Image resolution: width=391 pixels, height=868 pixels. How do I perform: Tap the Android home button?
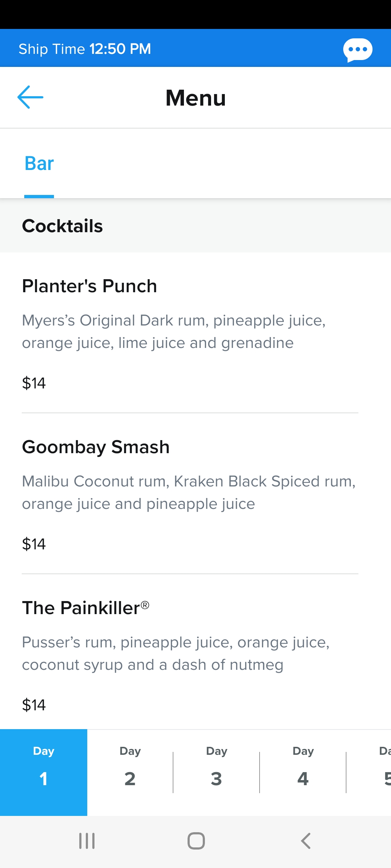click(x=196, y=841)
